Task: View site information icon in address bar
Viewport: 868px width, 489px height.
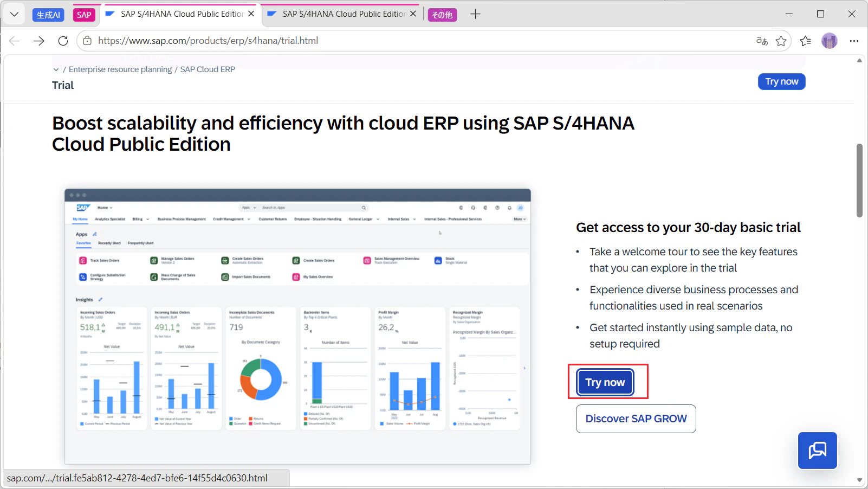Action: (x=87, y=41)
